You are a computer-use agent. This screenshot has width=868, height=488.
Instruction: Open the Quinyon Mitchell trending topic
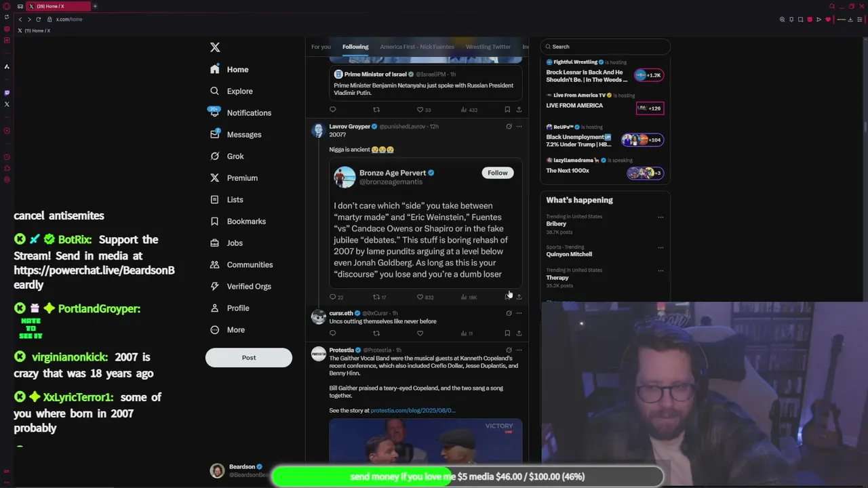click(x=569, y=254)
